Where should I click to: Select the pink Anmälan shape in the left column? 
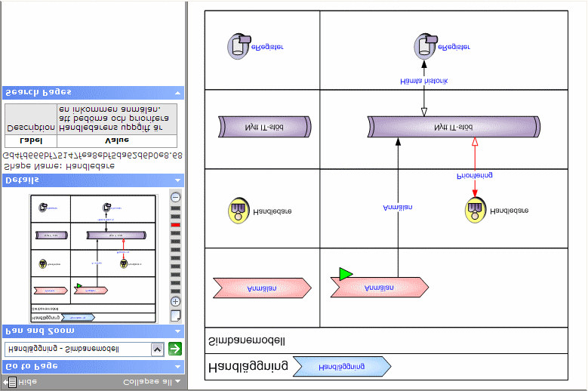coord(262,288)
